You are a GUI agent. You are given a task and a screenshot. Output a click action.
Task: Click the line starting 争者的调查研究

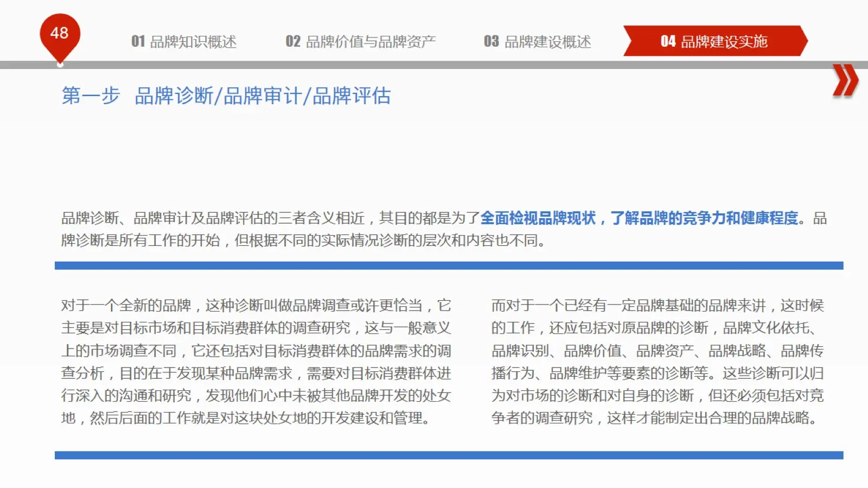[x=655, y=418]
